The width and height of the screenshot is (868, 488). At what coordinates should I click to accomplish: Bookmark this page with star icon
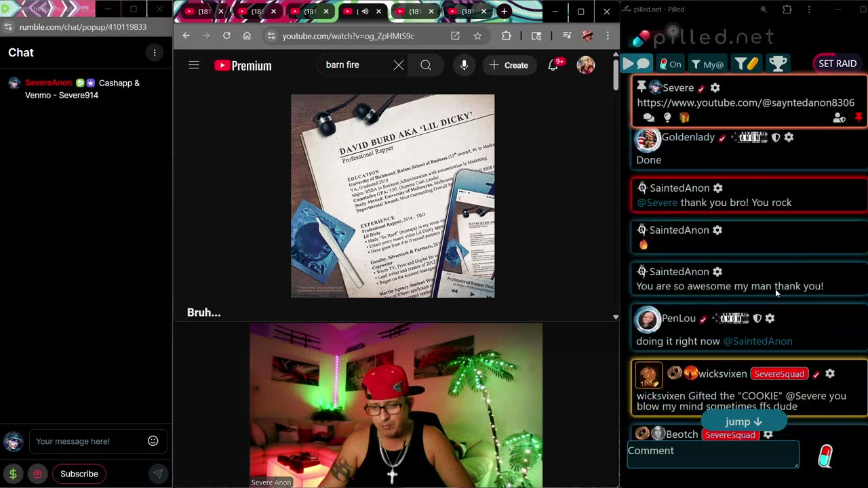(x=477, y=36)
